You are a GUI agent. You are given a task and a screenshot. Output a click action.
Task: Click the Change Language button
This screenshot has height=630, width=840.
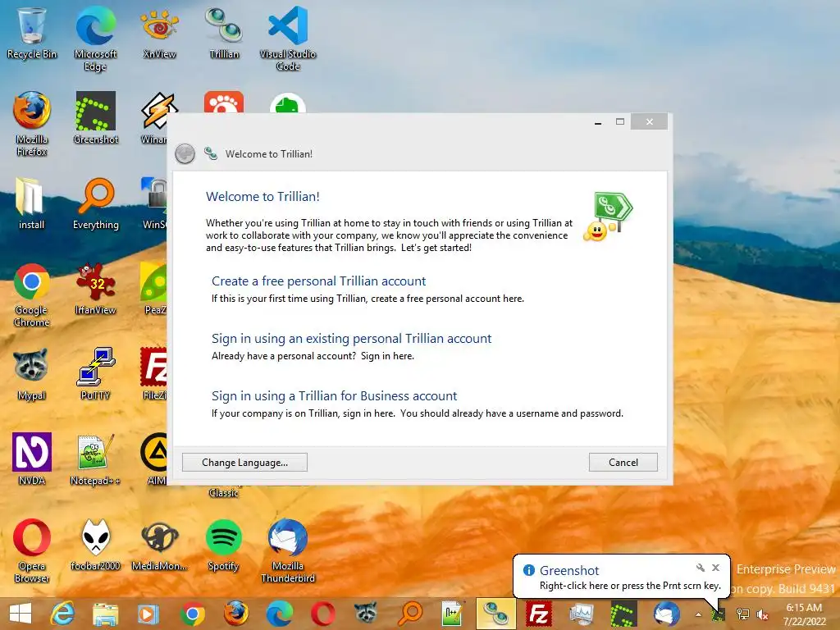click(x=244, y=463)
